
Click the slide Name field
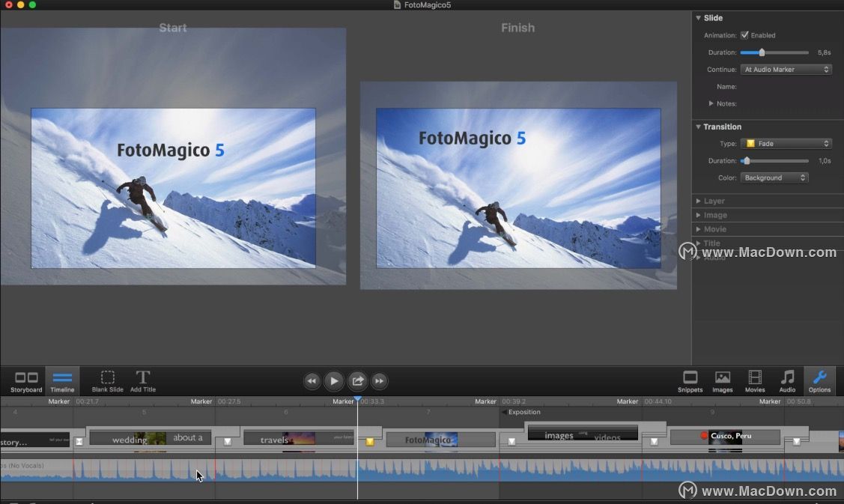point(786,87)
